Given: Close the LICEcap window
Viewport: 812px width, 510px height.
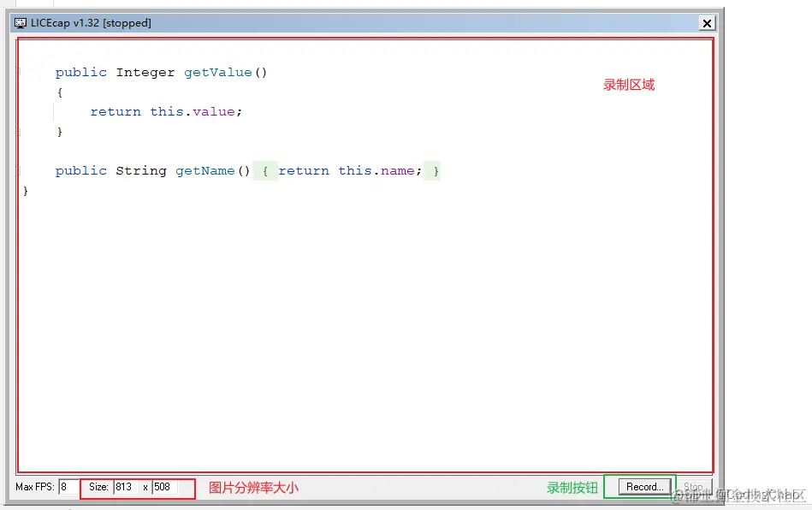Looking at the screenshot, I should click(x=707, y=23).
